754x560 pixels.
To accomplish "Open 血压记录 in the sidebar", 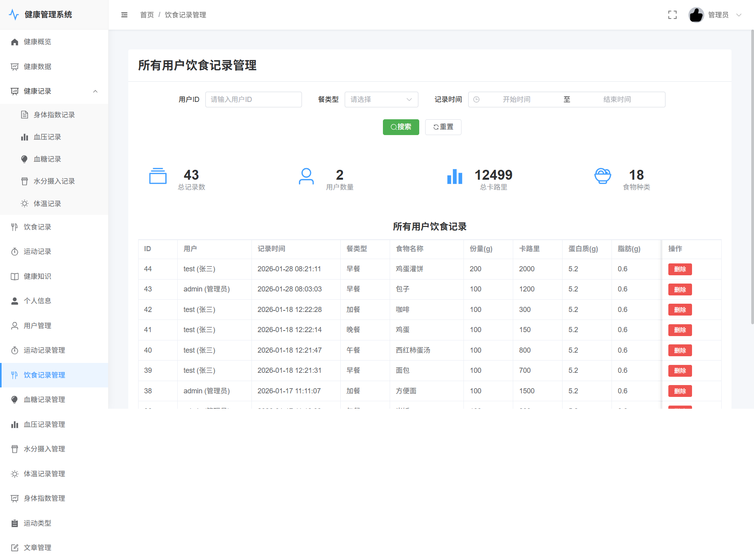I will pyautogui.click(x=47, y=137).
